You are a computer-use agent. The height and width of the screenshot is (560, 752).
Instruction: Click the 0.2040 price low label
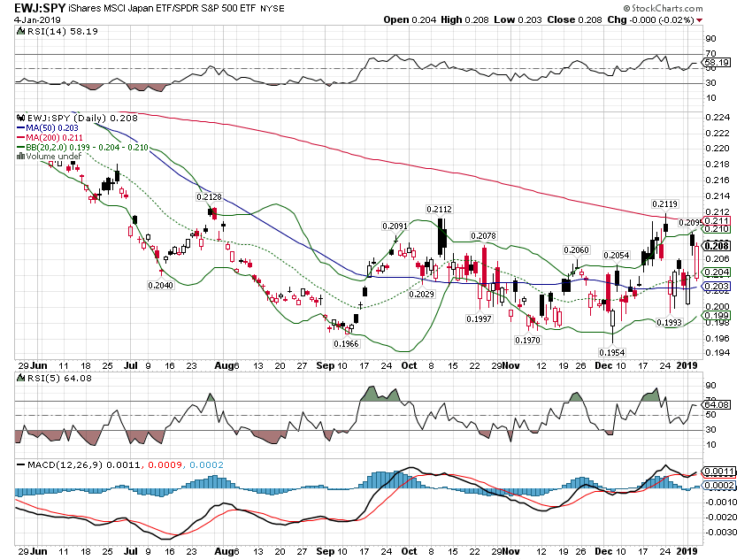coord(161,285)
